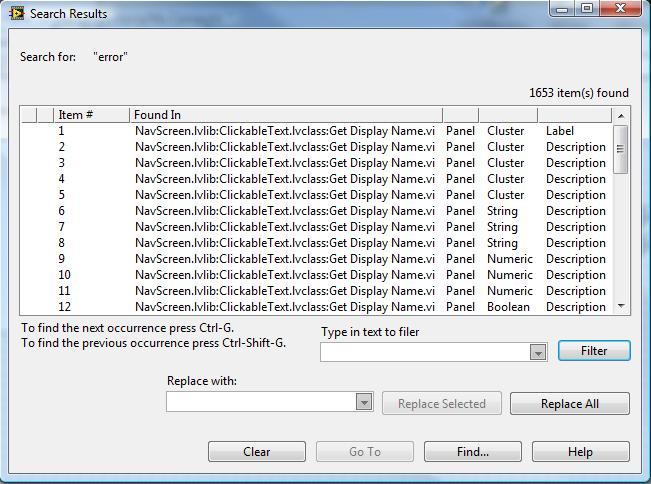Image resolution: width=651 pixels, height=484 pixels.
Task: Click the Found In column header
Action: pos(286,115)
